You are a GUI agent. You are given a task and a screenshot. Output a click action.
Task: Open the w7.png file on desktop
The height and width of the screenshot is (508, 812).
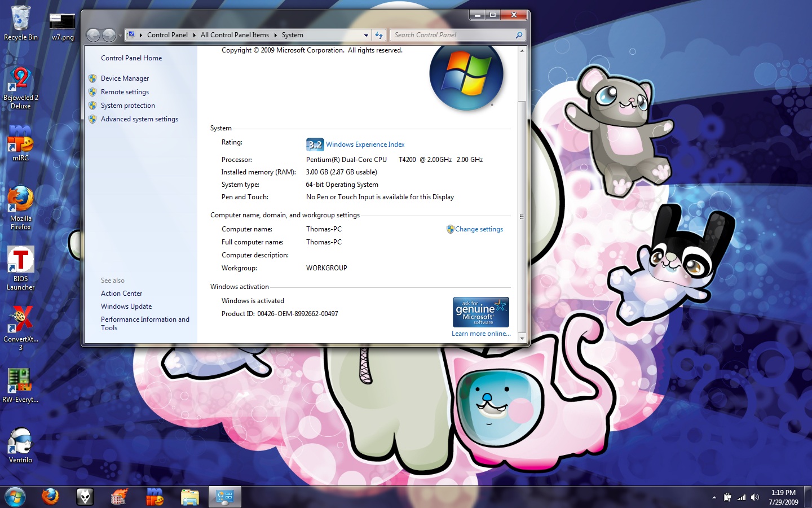click(x=63, y=27)
